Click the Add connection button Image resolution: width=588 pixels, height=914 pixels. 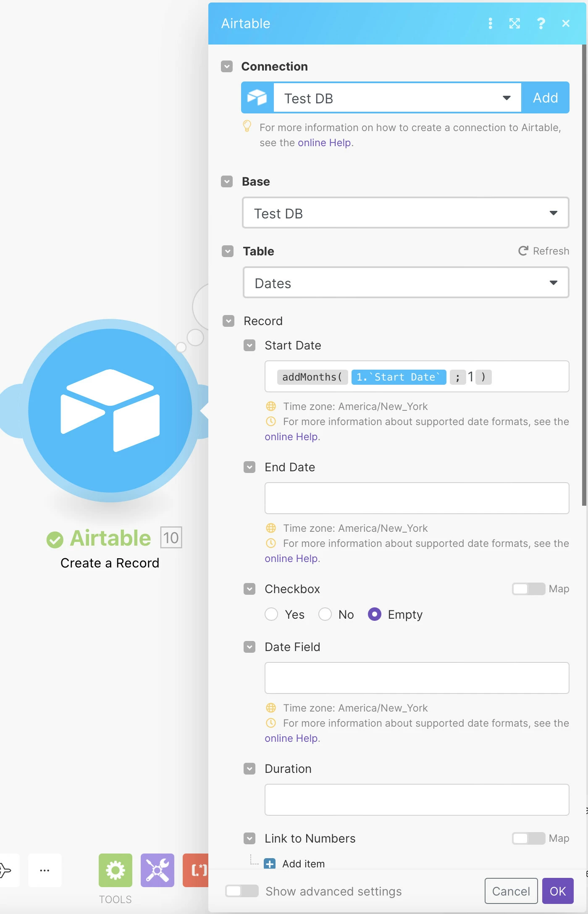point(545,98)
